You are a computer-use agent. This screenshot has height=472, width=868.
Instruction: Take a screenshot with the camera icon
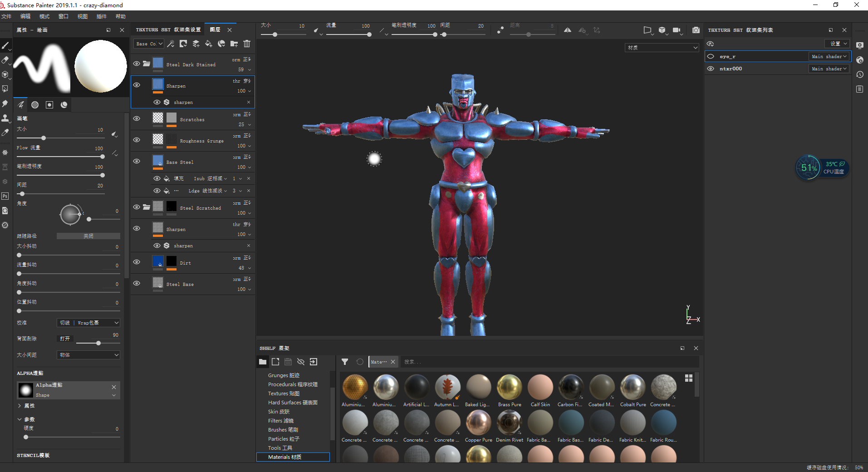696,30
